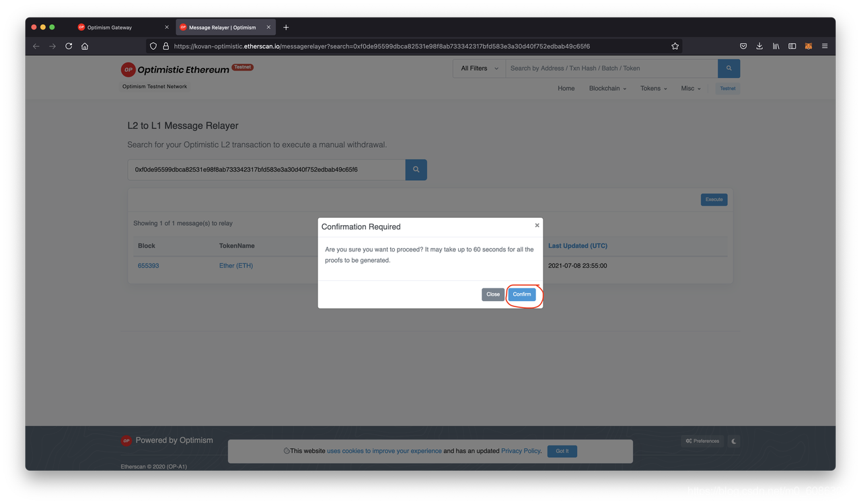Click Close in the confirmation dialog
The image size is (861, 504).
click(x=493, y=294)
